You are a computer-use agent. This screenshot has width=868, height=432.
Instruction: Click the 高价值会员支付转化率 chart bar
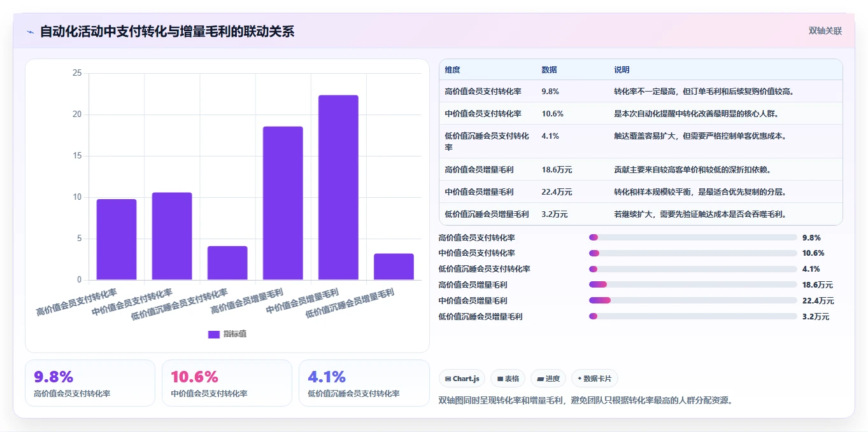pyautogui.click(x=117, y=240)
